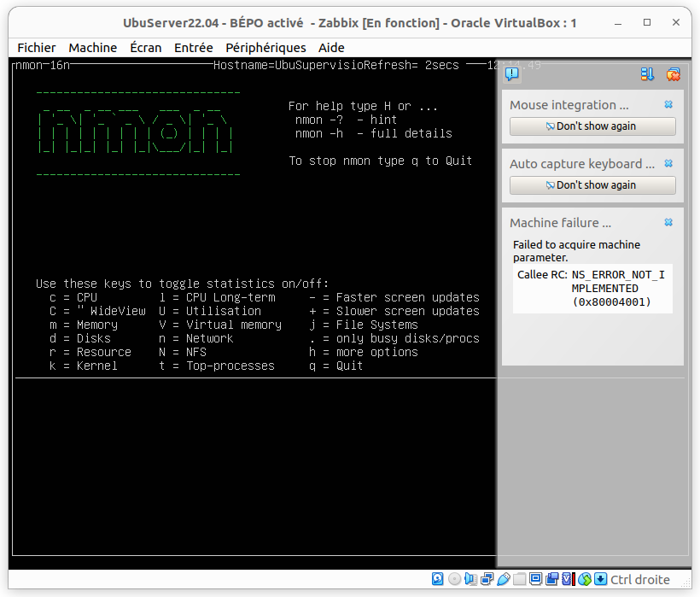
Task: Click the 'm = Memory' line in nmon
Action: click(84, 325)
